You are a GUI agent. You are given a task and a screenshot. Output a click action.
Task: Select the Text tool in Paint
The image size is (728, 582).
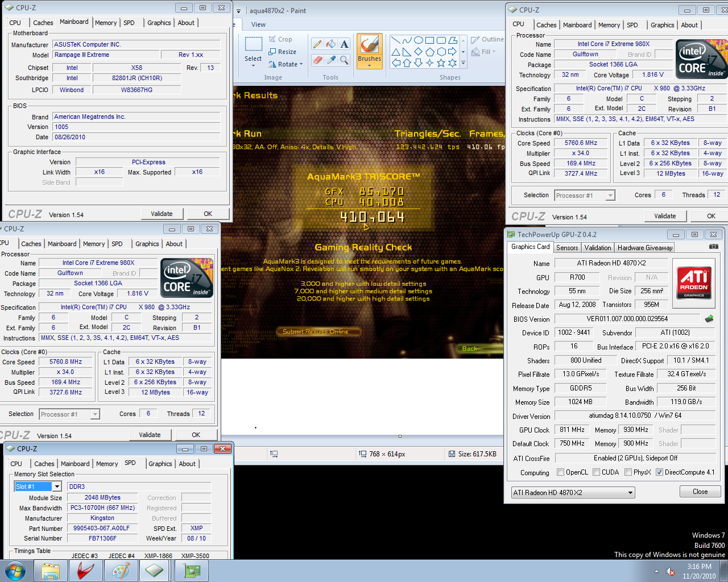[345, 44]
